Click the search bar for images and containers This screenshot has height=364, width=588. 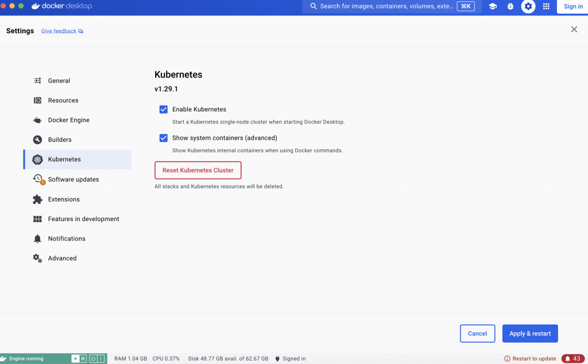385,6
